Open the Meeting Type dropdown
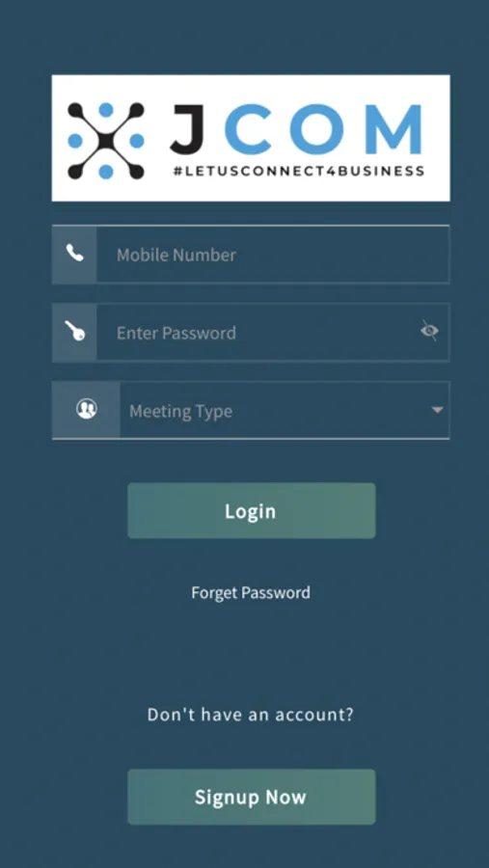 (x=251, y=410)
